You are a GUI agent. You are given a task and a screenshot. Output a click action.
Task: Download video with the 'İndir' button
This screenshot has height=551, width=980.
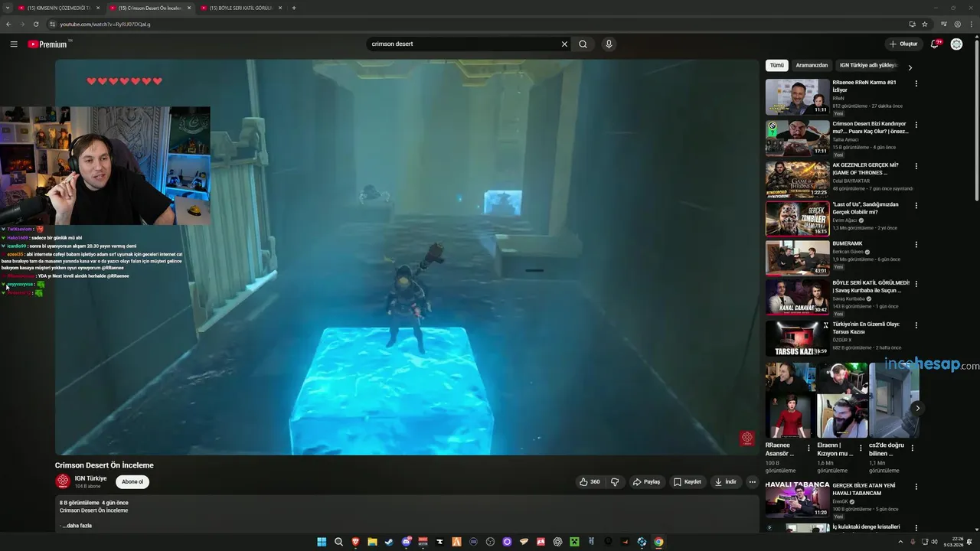[725, 482]
